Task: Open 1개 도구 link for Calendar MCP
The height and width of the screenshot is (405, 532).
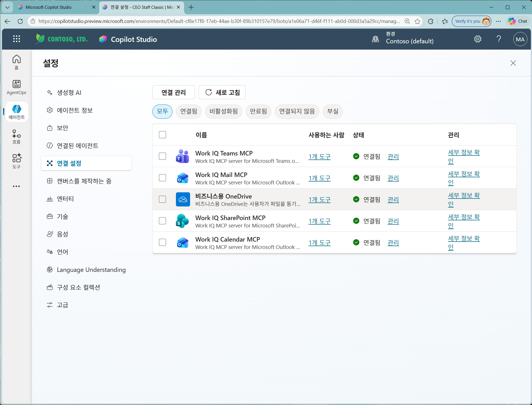Action: [320, 243]
